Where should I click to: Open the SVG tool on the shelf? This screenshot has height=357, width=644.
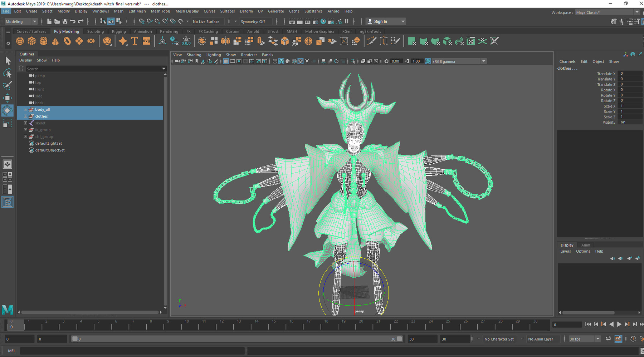coord(147,41)
